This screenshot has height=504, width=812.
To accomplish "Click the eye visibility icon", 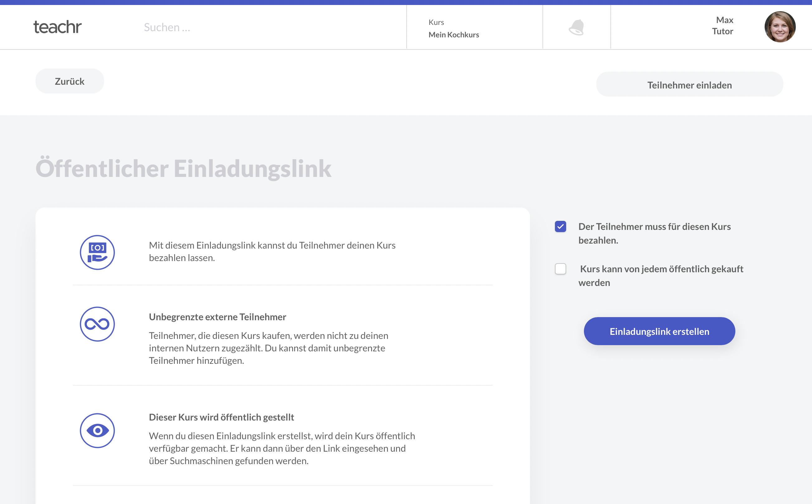I will click(x=97, y=430).
